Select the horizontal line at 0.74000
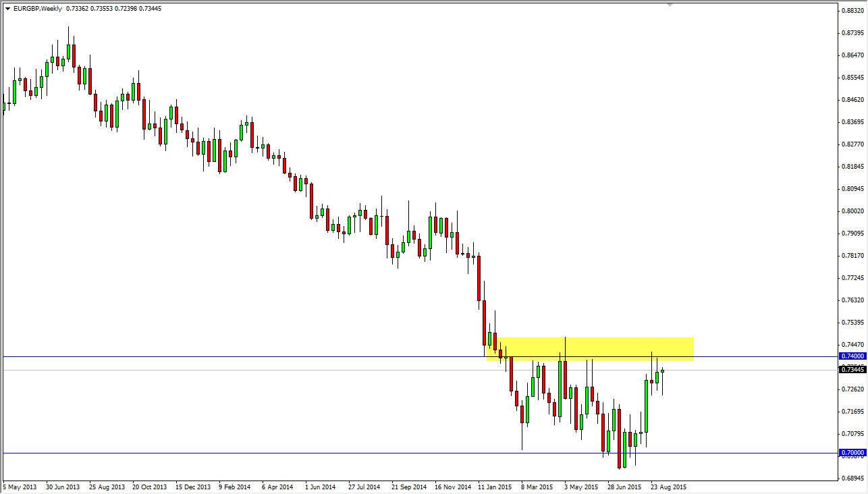868x494 pixels. tap(270, 355)
